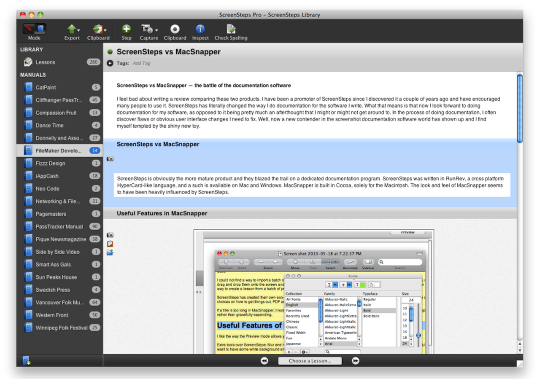Open the Smart Ass Gals manual
The height and width of the screenshot is (379, 540).
(59, 265)
